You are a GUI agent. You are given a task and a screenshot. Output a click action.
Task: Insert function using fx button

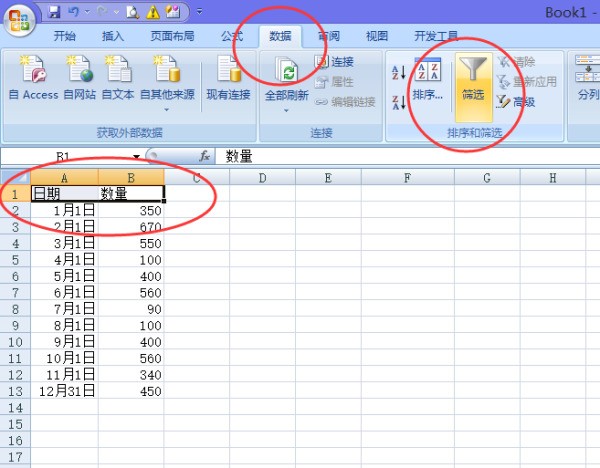pyautogui.click(x=205, y=156)
